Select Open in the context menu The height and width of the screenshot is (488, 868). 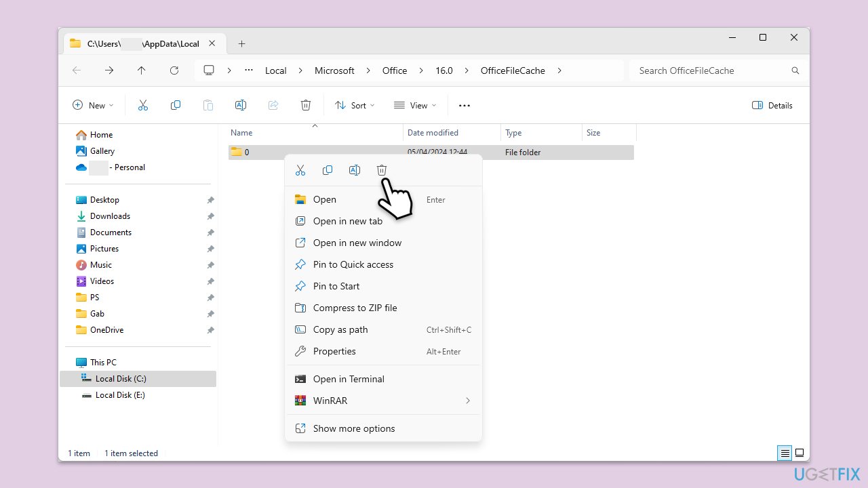point(383,199)
